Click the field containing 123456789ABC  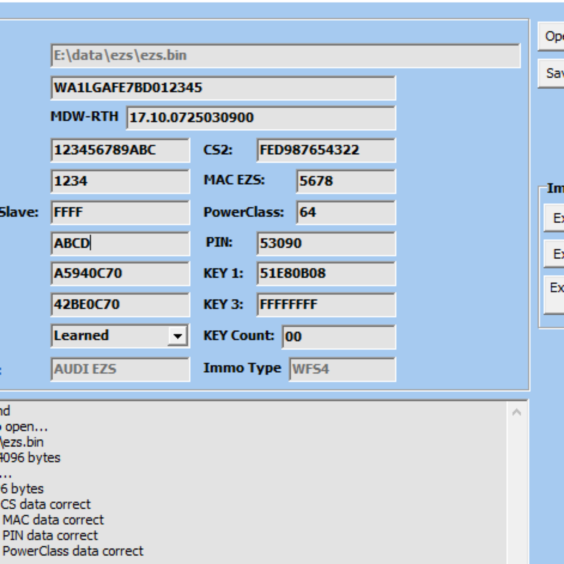(120, 150)
